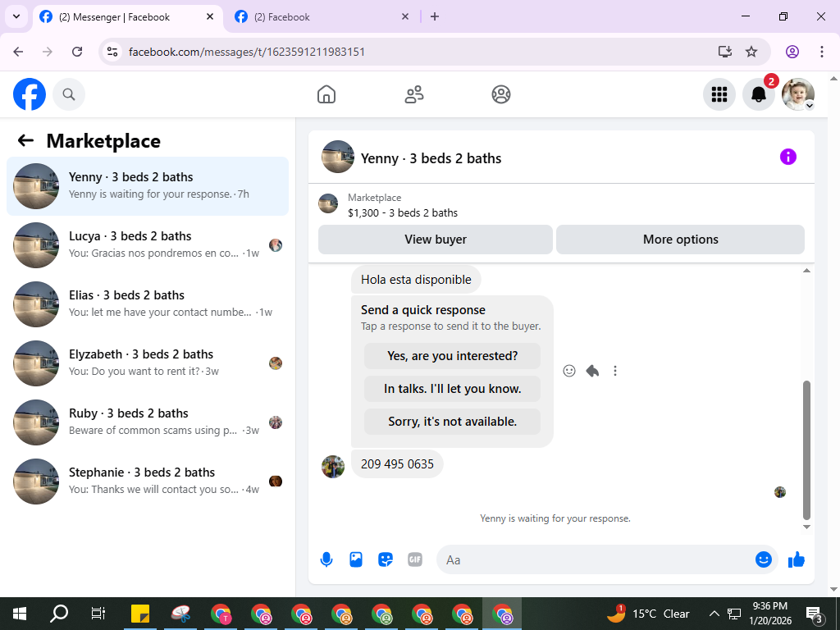The image size is (840, 630).
Task: Open the Groups icon in top navigation
Action: click(x=501, y=94)
